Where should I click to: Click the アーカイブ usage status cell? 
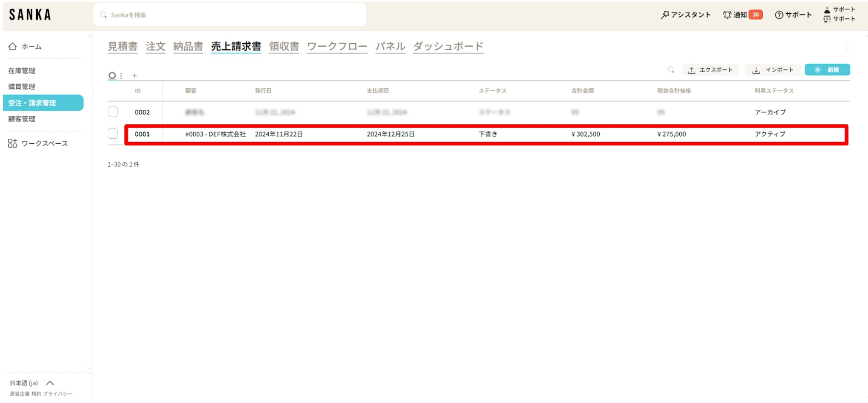tap(770, 112)
